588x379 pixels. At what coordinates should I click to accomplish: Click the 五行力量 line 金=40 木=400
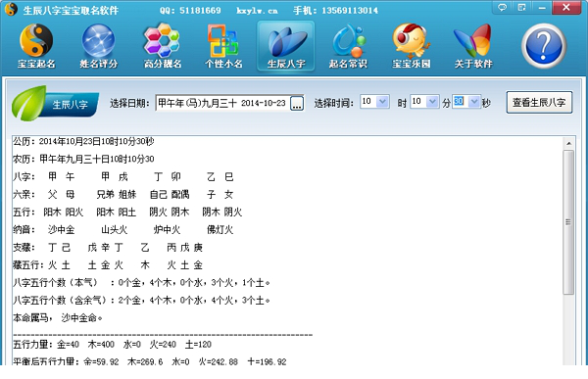(x=112, y=344)
